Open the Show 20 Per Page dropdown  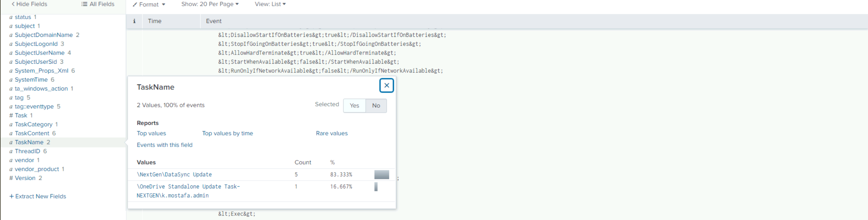pyautogui.click(x=210, y=4)
